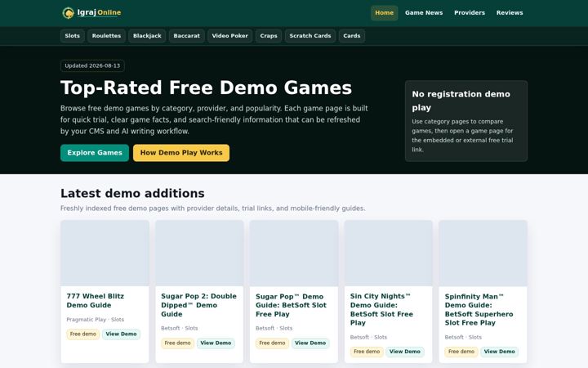Open Game News in top navigation
The height and width of the screenshot is (368, 588).
tap(424, 13)
